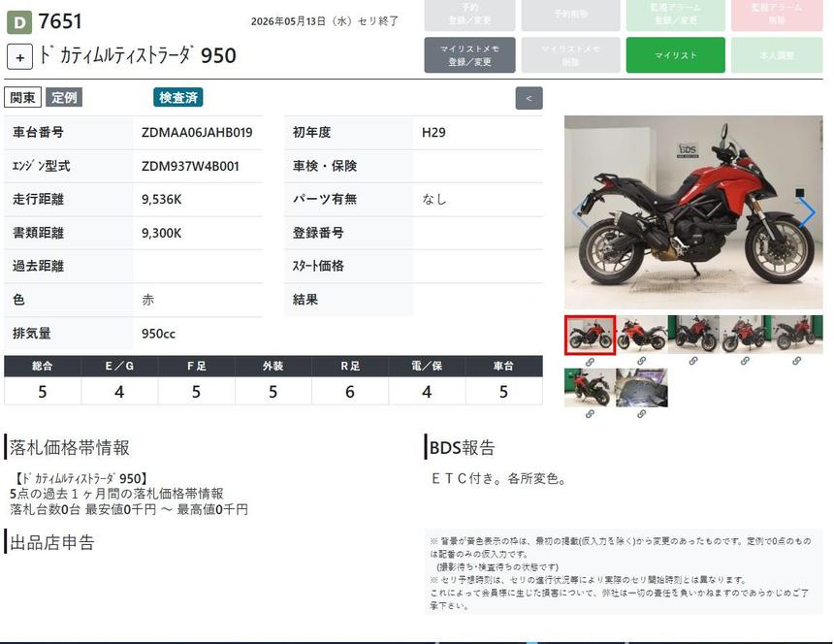Click link icon under the underside close-up thumbnail
This screenshot has width=834, height=644.
pos(641,414)
